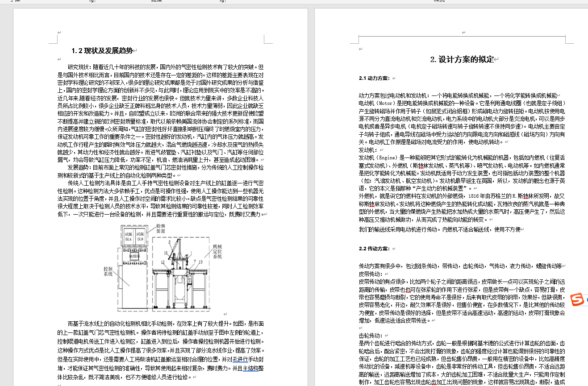Click the heading "1.2 现状及发展趋势"
The image size is (588, 386).
pos(102,51)
